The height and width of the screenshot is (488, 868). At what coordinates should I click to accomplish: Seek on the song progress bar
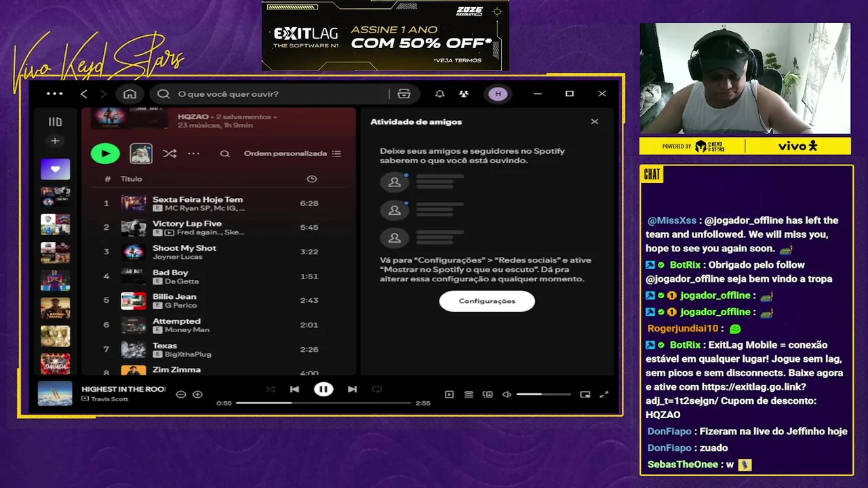(323, 403)
